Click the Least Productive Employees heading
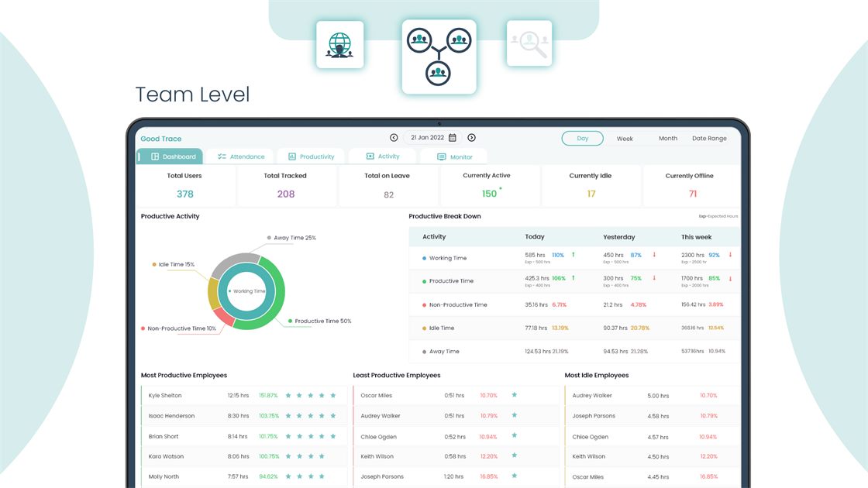Viewport: 868px width, 488px height. [397, 375]
